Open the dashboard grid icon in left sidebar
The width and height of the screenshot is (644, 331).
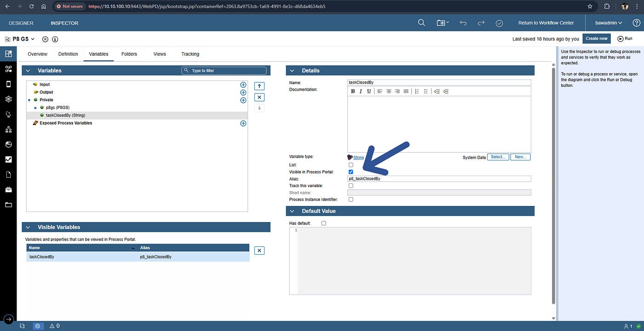click(8, 54)
